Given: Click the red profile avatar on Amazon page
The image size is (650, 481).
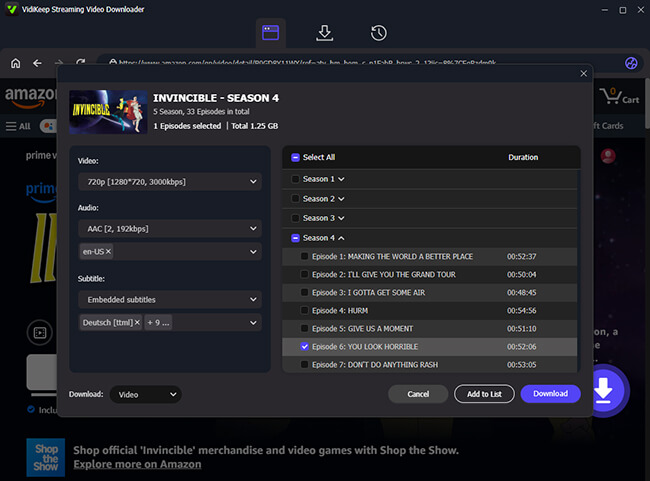Looking at the screenshot, I should coord(608,156).
